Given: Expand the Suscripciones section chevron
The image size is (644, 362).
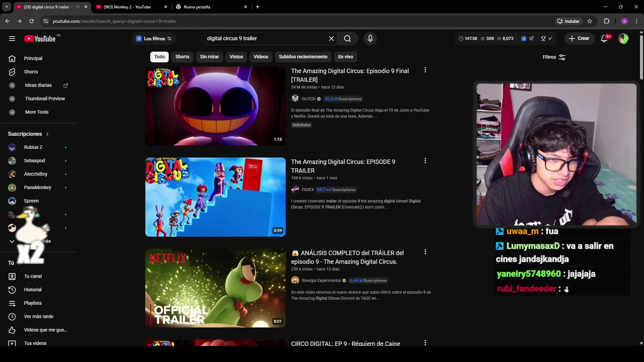Looking at the screenshot, I should [47, 134].
